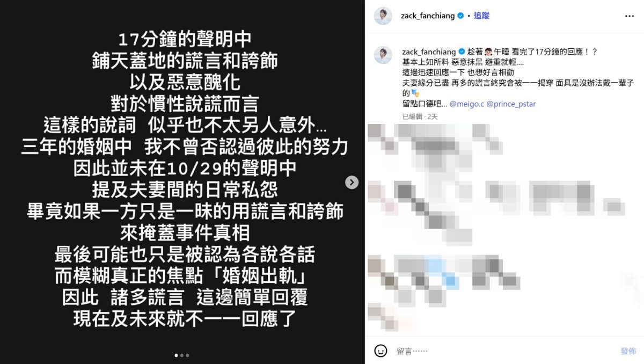The image size is (644, 364).
Task: Select the first carousel indicator dot
Action: 177,355
